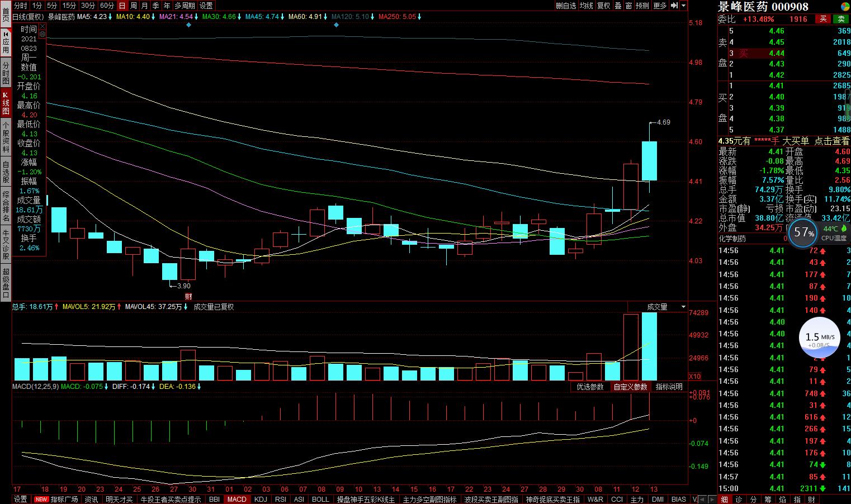851x504 pixels.
Task: Click the 57% circular usage gauge
Action: click(804, 232)
